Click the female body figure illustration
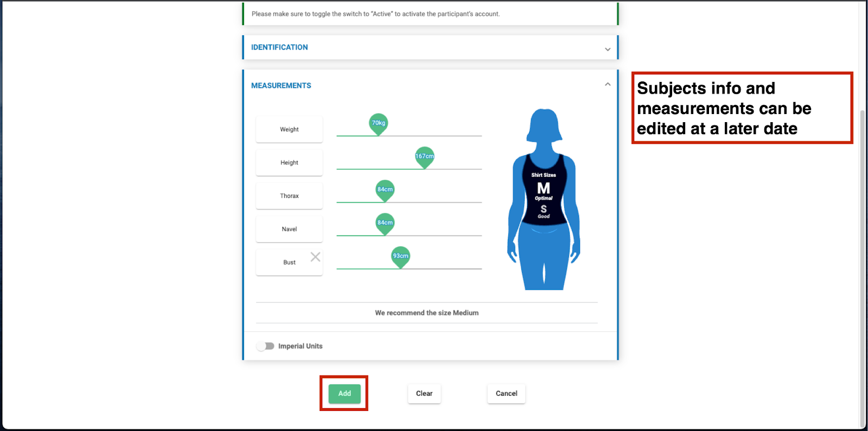This screenshot has height=431, width=868. (544, 199)
